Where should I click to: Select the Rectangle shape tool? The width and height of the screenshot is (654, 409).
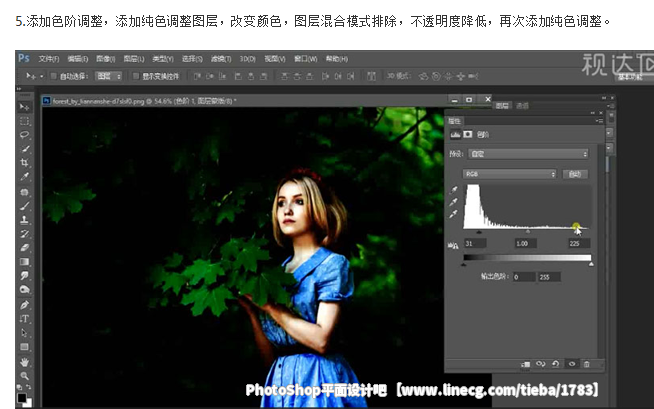click(25, 347)
